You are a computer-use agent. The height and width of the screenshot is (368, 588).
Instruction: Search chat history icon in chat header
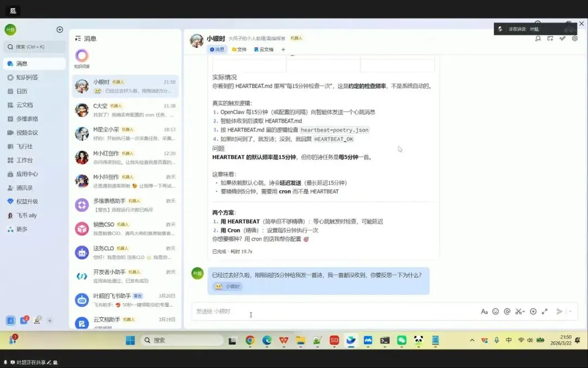(x=538, y=38)
